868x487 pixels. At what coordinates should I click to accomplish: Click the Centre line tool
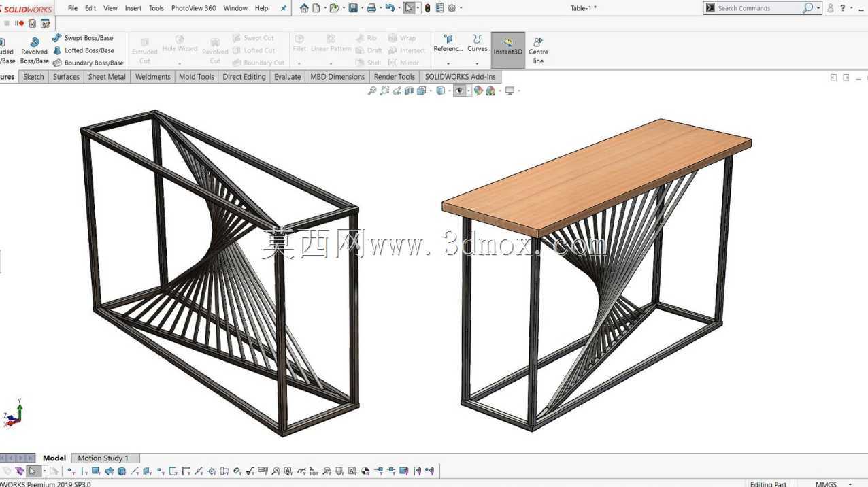coord(538,50)
